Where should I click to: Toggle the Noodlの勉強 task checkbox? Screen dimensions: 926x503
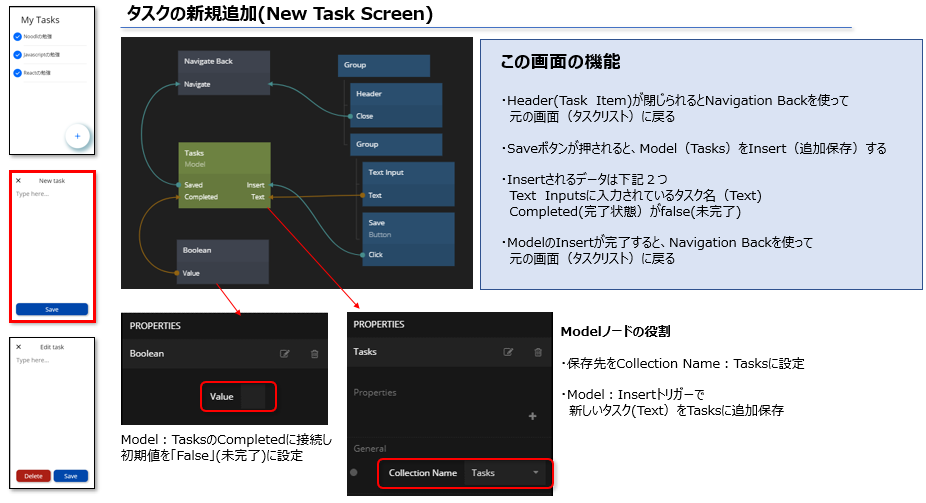(17, 37)
